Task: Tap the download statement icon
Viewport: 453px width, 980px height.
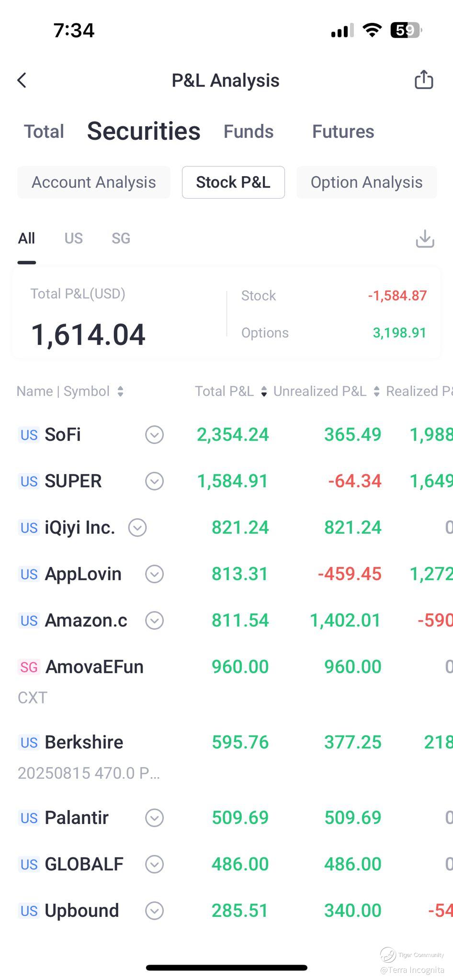Action: tap(425, 239)
